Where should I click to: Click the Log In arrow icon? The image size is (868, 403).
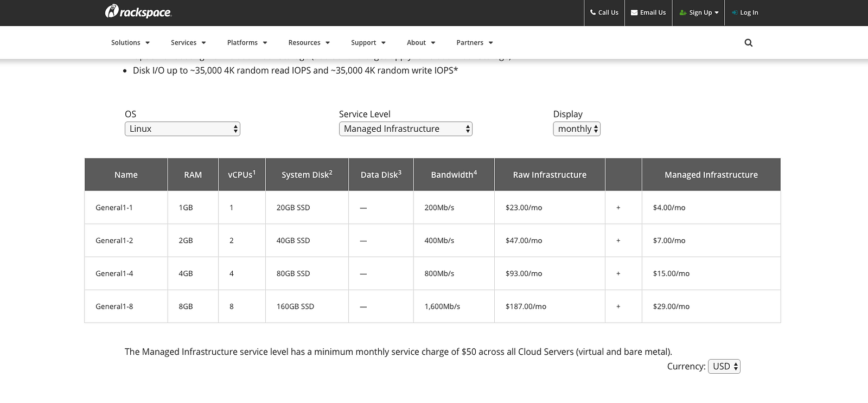click(x=735, y=12)
